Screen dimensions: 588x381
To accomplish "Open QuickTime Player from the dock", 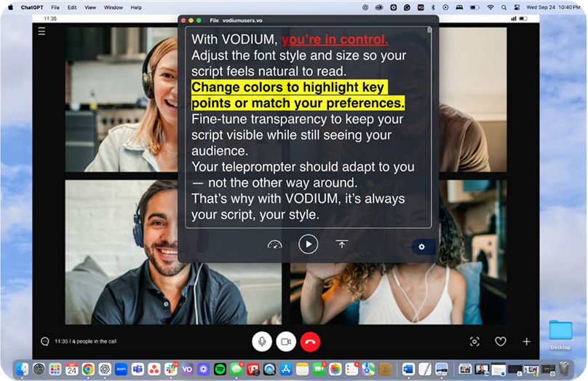I will [x=269, y=370].
